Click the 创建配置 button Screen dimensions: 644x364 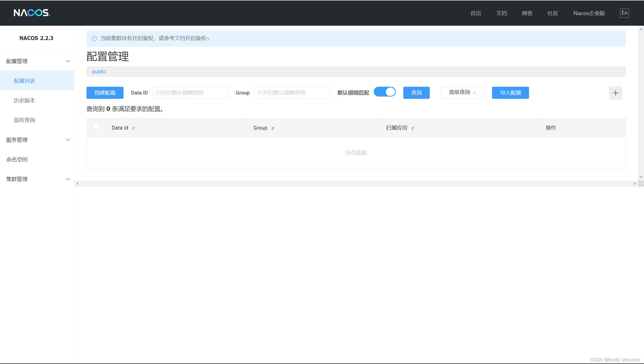(x=105, y=93)
